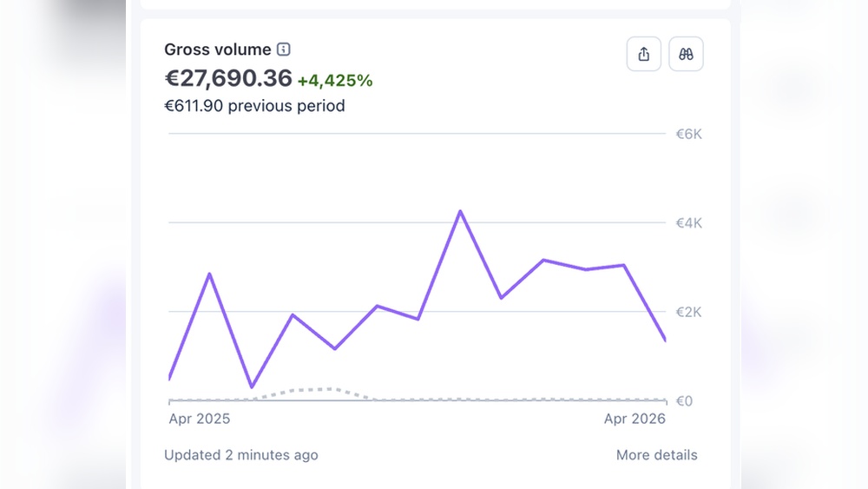This screenshot has height=489, width=868.
Task: Open the More details link
Action: (656, 454)
